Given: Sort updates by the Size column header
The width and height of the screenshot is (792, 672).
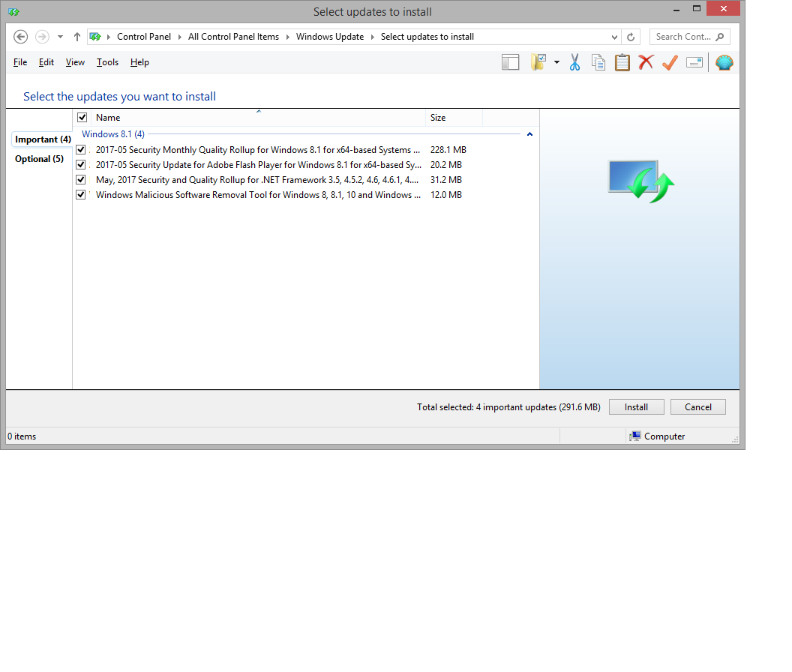Looking at the screenshot, I should (x=454, y=118).
